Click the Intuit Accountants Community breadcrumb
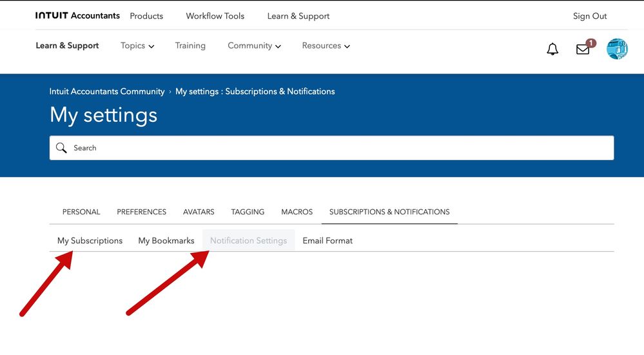644x355 pixels. [107, 91]
